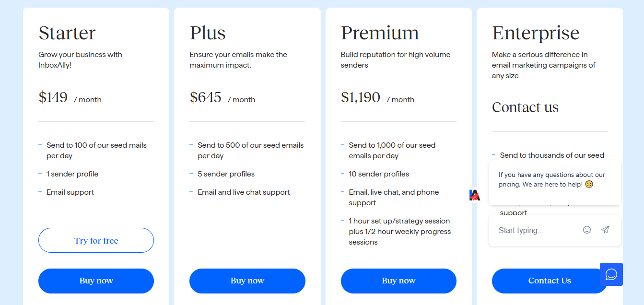Click the Contact us heading on the Enterprise card
The height and width of the screenshot is (305, 644).
point(525,107)
